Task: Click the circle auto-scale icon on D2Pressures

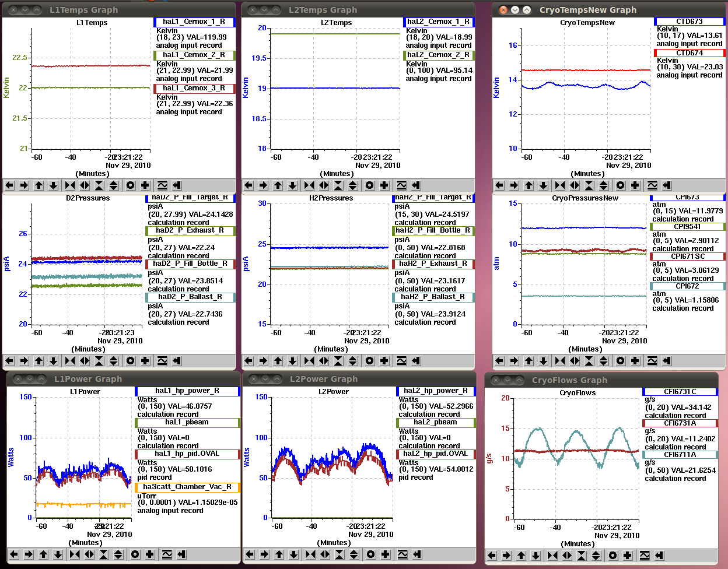Action: (x=131, y=361)
